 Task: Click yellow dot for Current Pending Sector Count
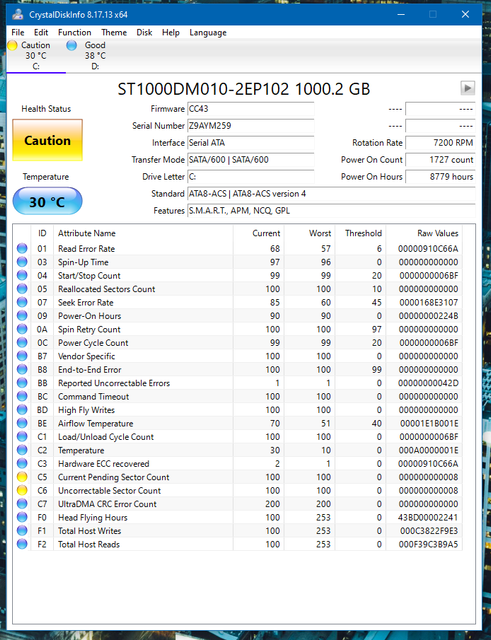22,477
